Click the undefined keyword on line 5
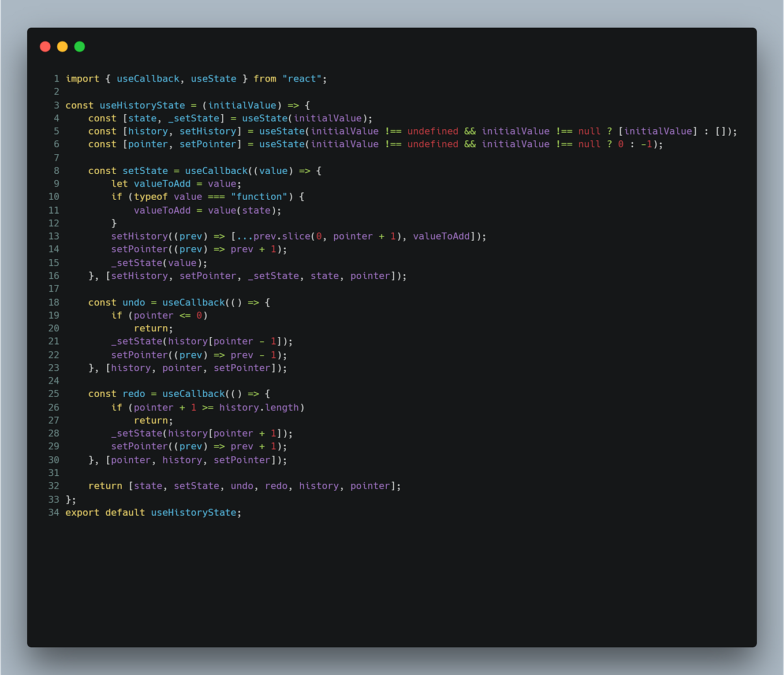The width and height of the screenshot is (784, 675). (x=432, y=131)
